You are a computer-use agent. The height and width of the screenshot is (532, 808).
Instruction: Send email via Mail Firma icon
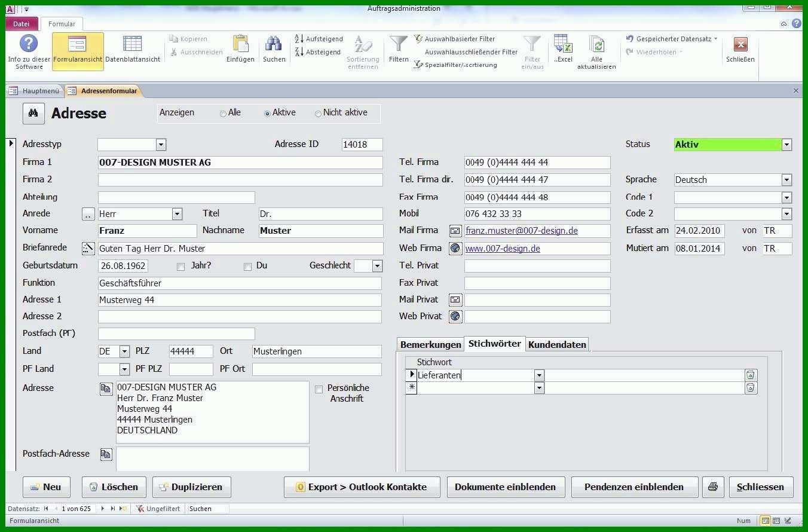pos(455,231)
